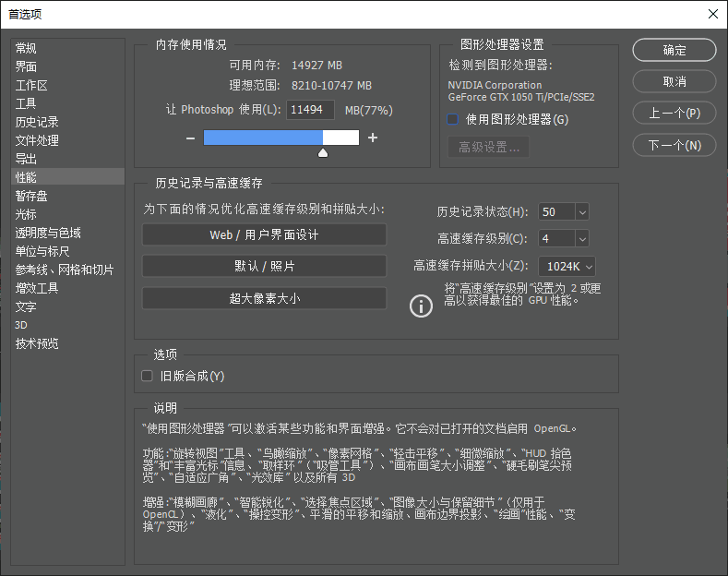Switch to the 暂存盘 category
The image size is (728, 576).
(x=31, y=196)
